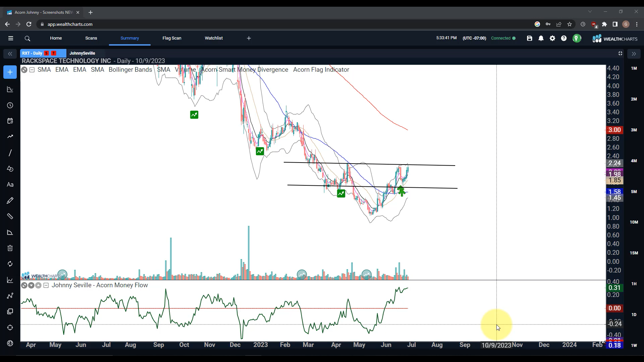Click the fullscreen collapse chart icon
This screenshot has height=362, width=644.
point(620,53)
